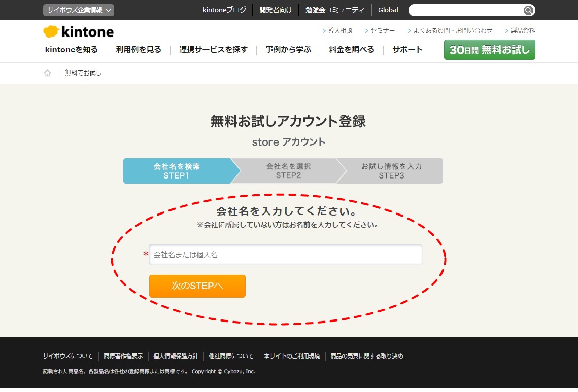Open 本サイトのご利用環境 footer link
Screen dimensions: 578x392
click(292, 357)
